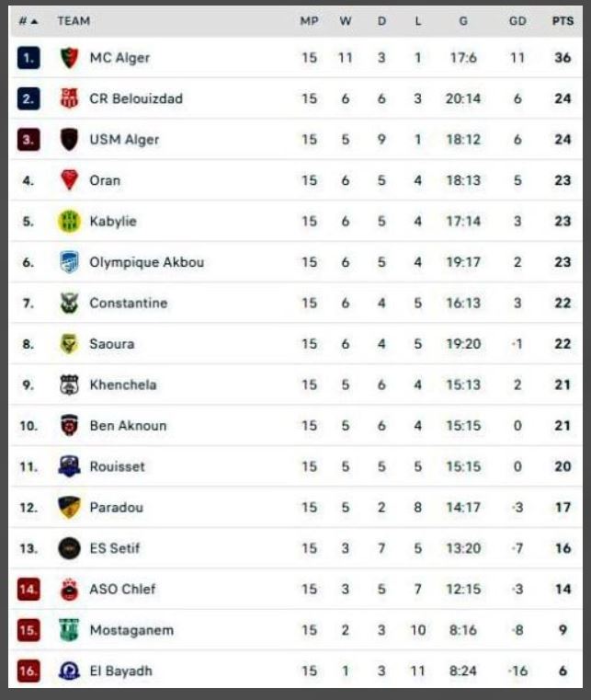Open the Constantine team link
This screenshot has height=700, width=591.
coord(128,303)
